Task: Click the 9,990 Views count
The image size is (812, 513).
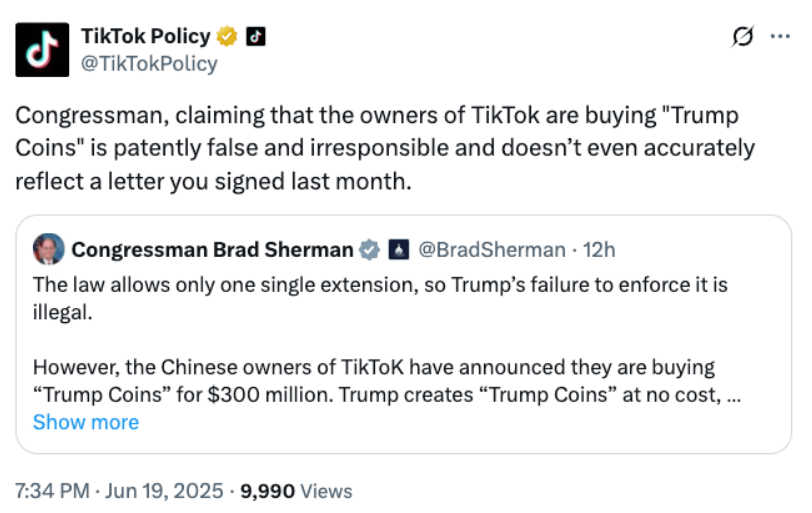Action: 296,491
